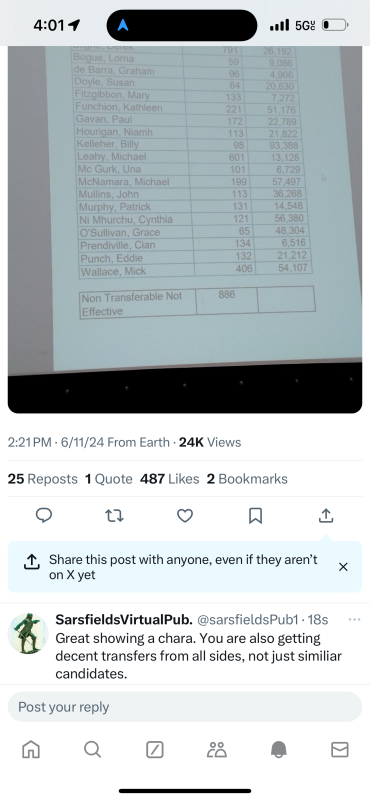View the 487 Likes list
Viewport: 370px width, 800px height.
pyautogui.click(x=169, y=479)
